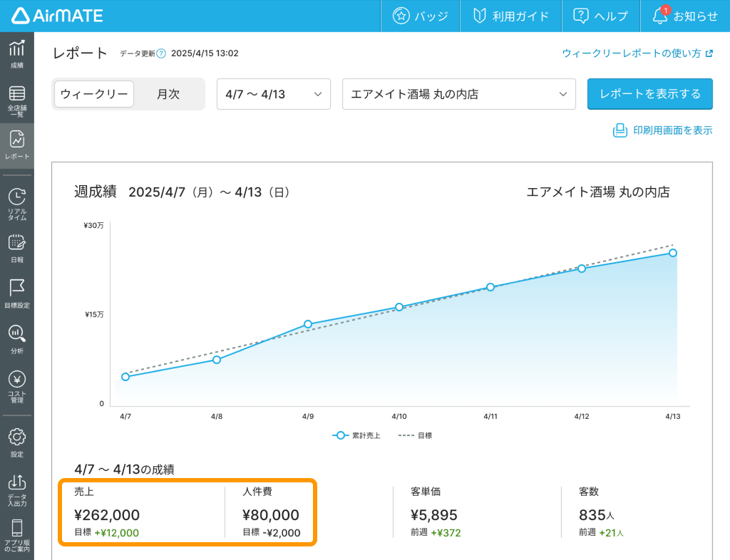Click the 4/9 data point on chart
Screen dimensions: 730x560
pyautogui.click(x=308, y=324)
